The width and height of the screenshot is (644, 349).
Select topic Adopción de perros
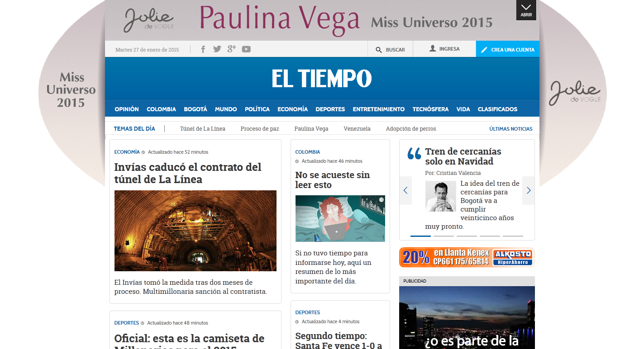point(411,129)
